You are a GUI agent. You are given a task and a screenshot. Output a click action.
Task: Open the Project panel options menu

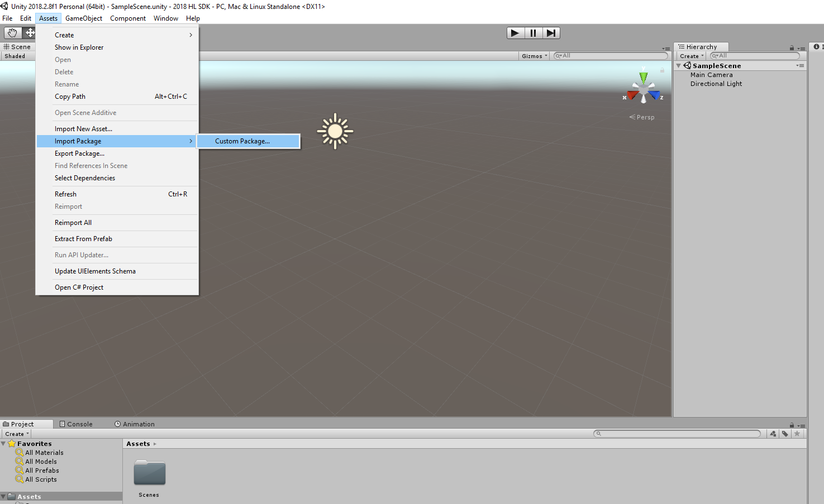(x=802, y=425)
